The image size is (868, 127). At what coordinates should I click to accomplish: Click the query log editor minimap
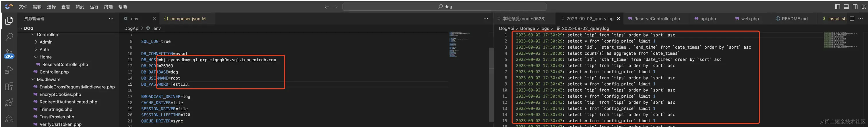[x=840, y=40]
